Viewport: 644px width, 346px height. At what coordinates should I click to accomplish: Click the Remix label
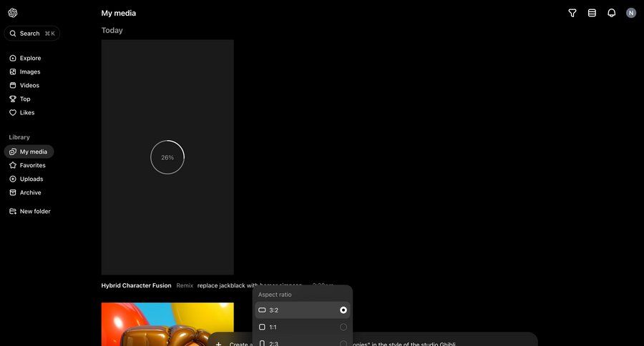[x=185, y=286]
